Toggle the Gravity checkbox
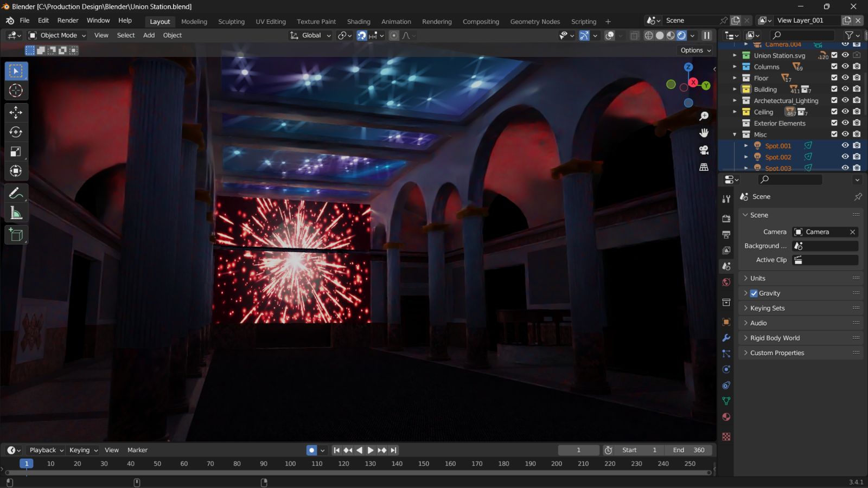868x488 pixels. pos(754,293)
